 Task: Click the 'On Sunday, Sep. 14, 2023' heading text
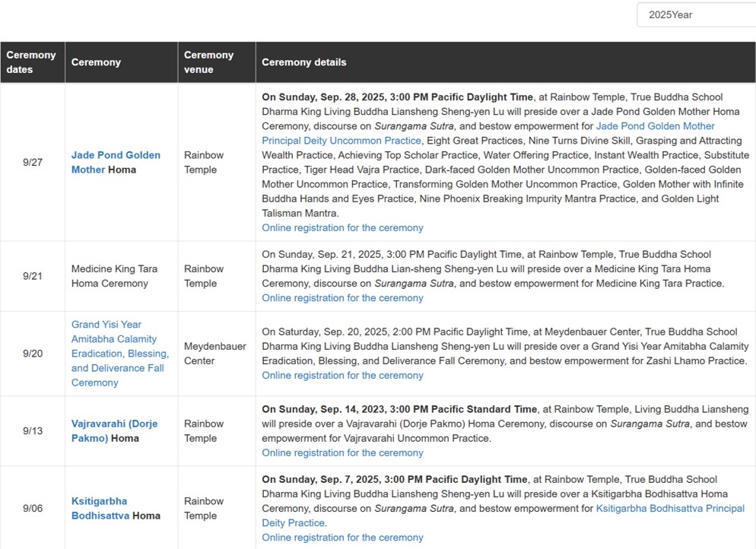click(399, 409)
